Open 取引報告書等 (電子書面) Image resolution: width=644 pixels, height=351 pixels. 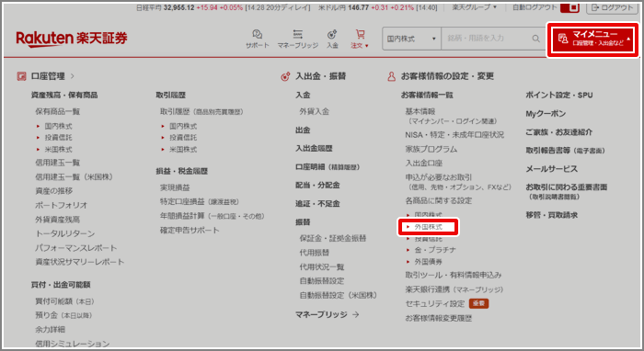click(x=565, y=151)
